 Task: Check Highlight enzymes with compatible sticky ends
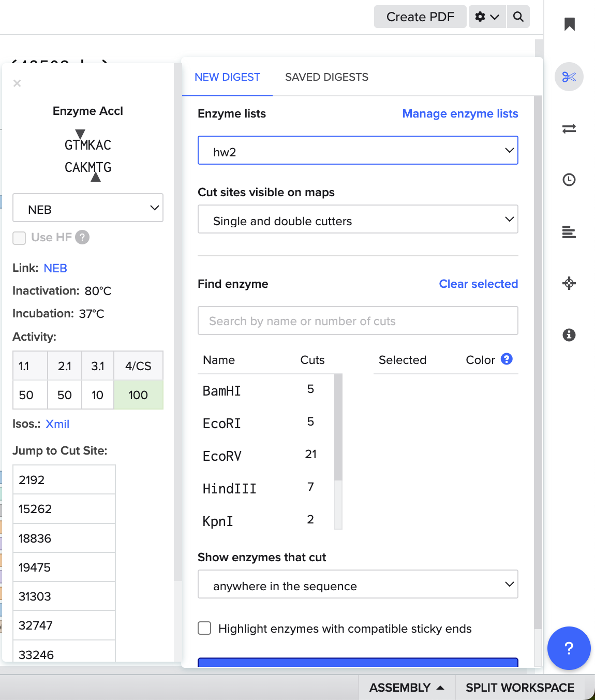coord(205,629)
